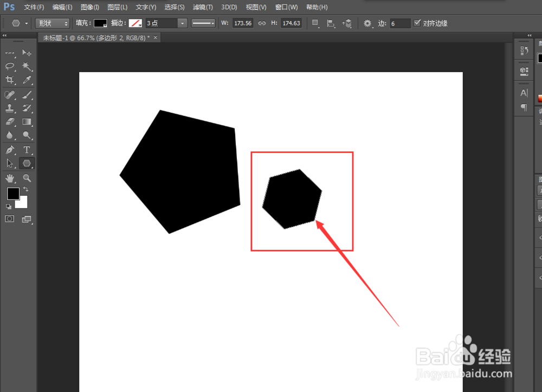This screenshot has width=542, height=392.
Task: Open the 图层(L) menu
Action: pyautogui.click(x=118, y=7)
